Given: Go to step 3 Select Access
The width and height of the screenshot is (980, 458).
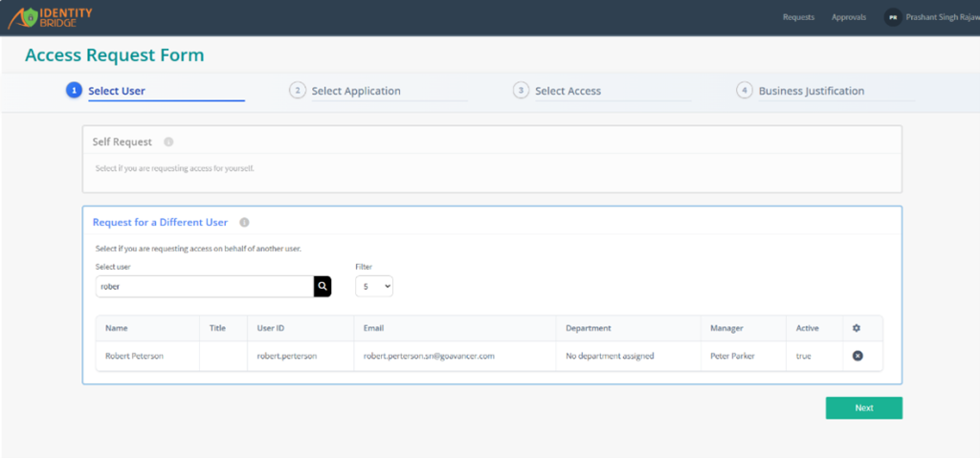Looking at the screenshot, I should click(602, 91).
